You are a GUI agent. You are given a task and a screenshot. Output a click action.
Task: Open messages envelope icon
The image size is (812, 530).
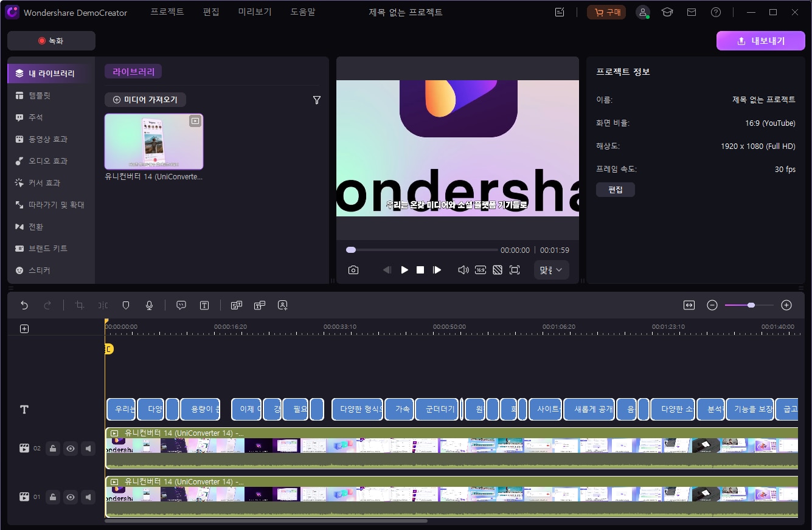pyautogui.click(x=692, y=12)
